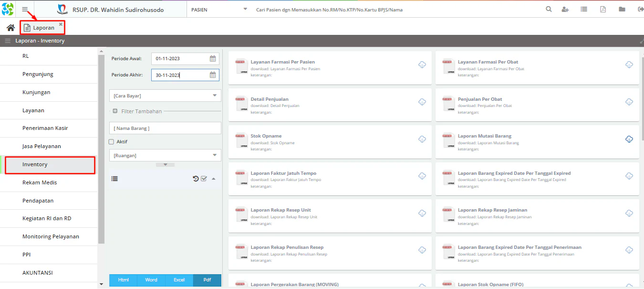Click the sidebar menu scrollbar down arrow
This screenshot has height=289, width=644.
click(x=101, y=284)
